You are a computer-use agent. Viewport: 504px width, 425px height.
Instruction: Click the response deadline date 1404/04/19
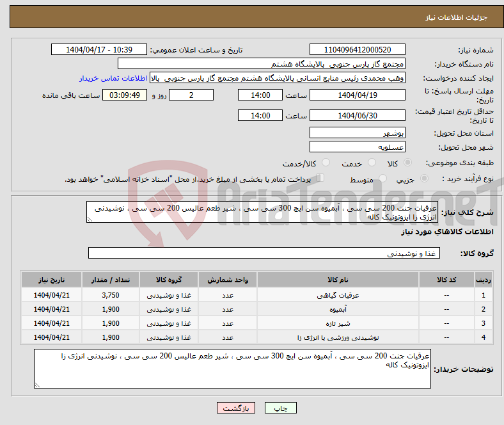point(357,95)
